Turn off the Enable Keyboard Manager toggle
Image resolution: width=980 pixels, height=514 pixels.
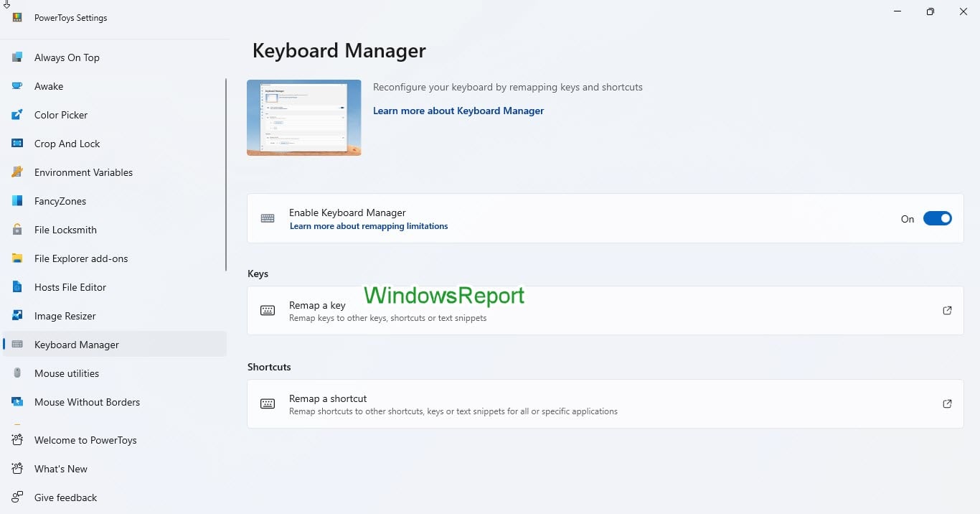tap(938, 219)
